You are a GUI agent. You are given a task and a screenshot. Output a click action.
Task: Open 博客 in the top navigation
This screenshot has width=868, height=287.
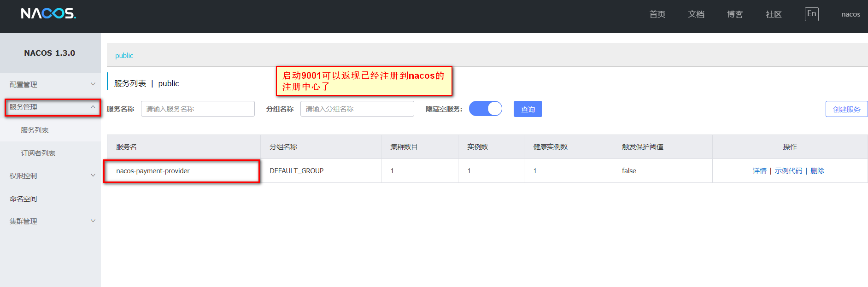pyautogui.click(x=735, y=14)
